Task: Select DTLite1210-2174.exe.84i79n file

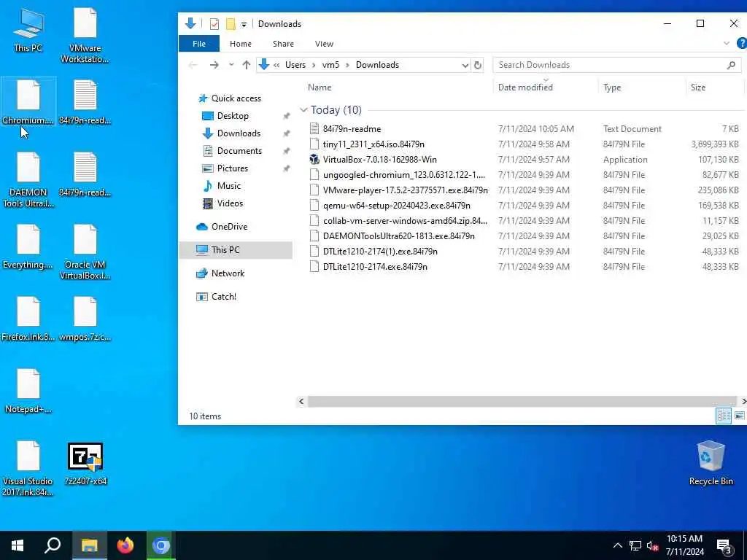Action: point(524,266)
